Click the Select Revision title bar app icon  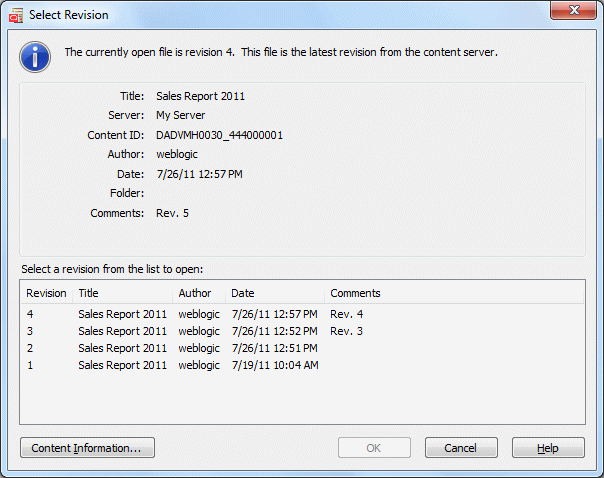pos(16,15)
